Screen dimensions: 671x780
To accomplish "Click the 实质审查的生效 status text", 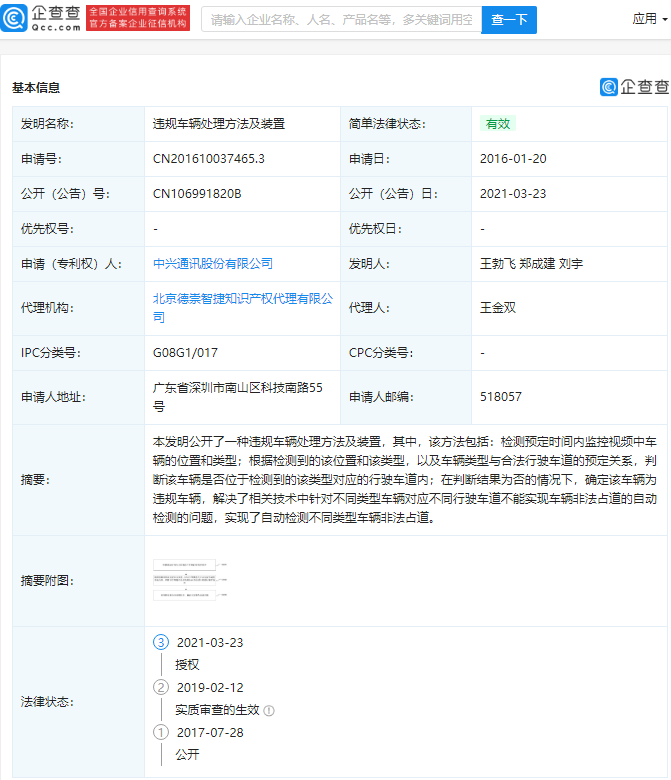I will pyautogui.click(x=217, y=710).
